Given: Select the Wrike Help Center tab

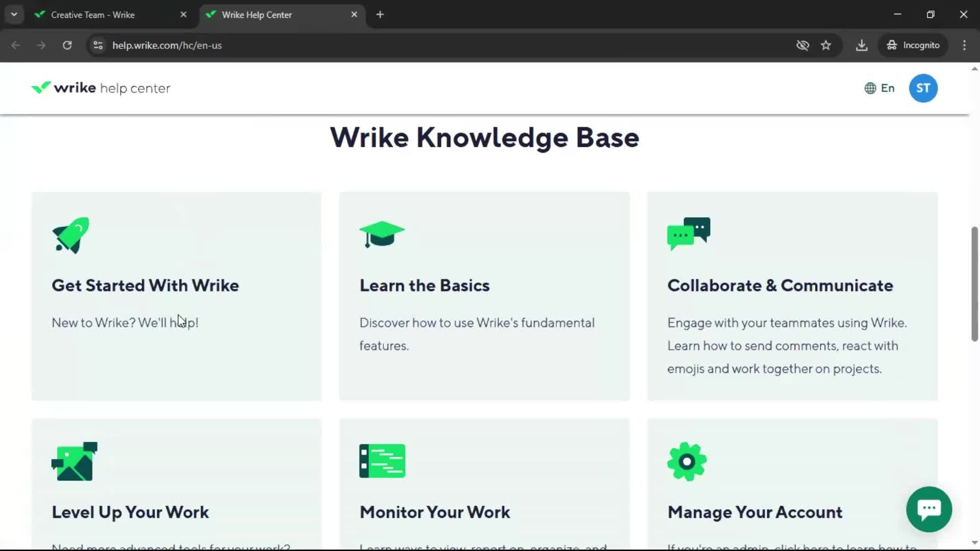Looking at the screenshot, I should tap(282, 15).
